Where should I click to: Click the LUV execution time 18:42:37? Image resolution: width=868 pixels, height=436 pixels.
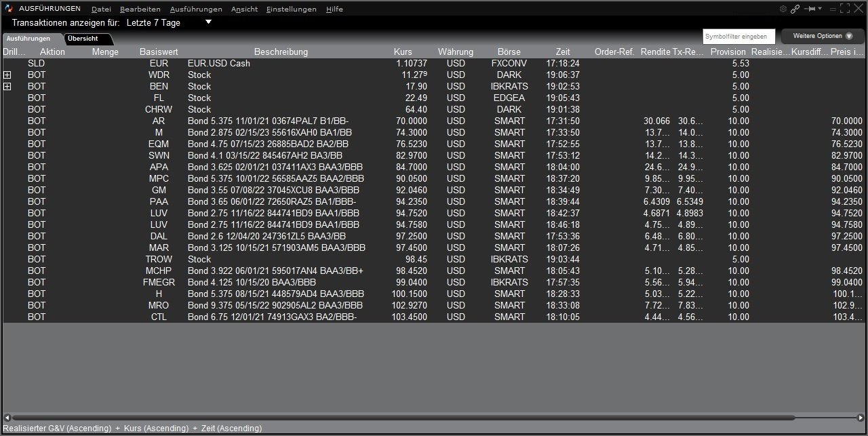click(563, 214)
